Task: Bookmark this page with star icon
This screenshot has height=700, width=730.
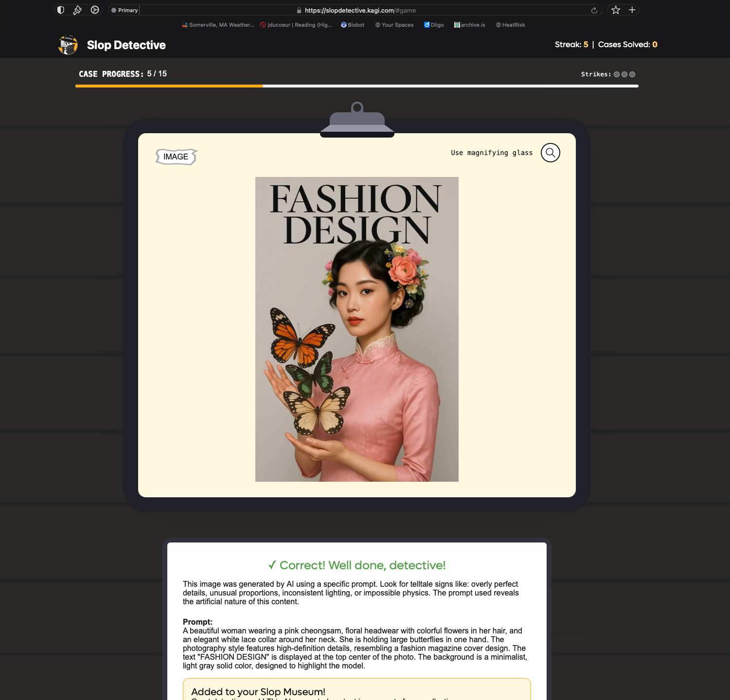Action: click(616, 10)
